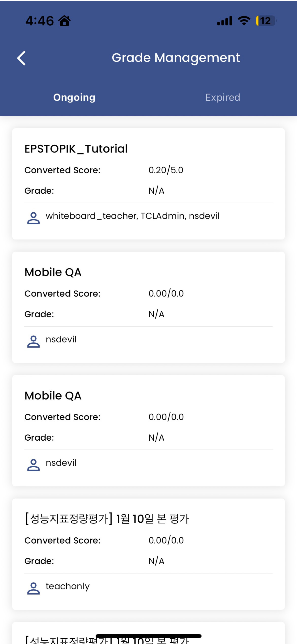297x644 pixels.
Task: Tap person icon in second Mobile QA card
Action: pyautogui.click(x=33, y=465)
